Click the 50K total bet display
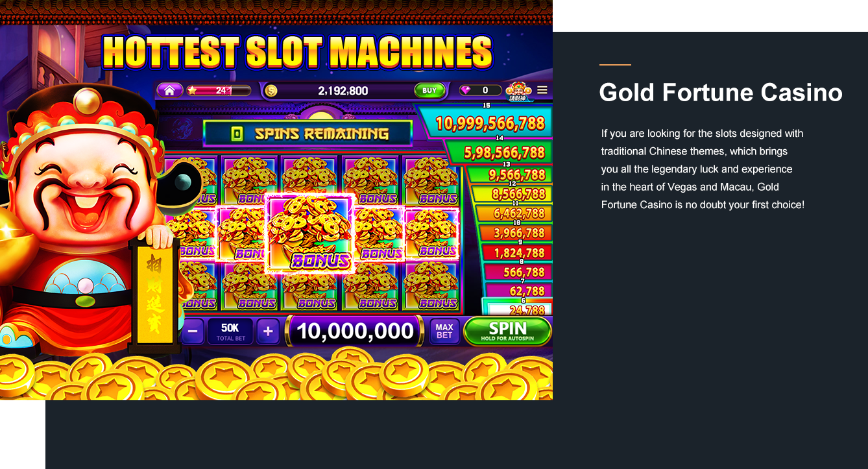The width and height of the screenshot is (868, 469). coord(230,331)
